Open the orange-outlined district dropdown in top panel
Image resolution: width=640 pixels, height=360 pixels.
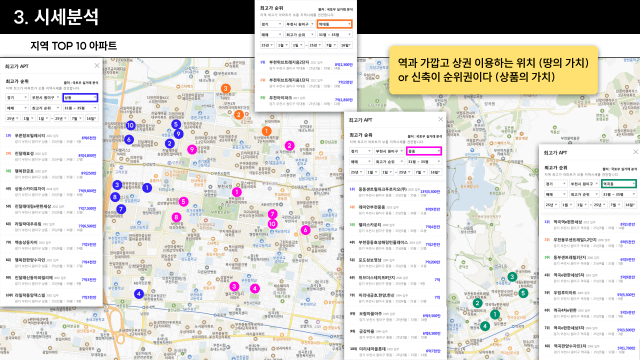pyautogui.click(x=334, y=24)
